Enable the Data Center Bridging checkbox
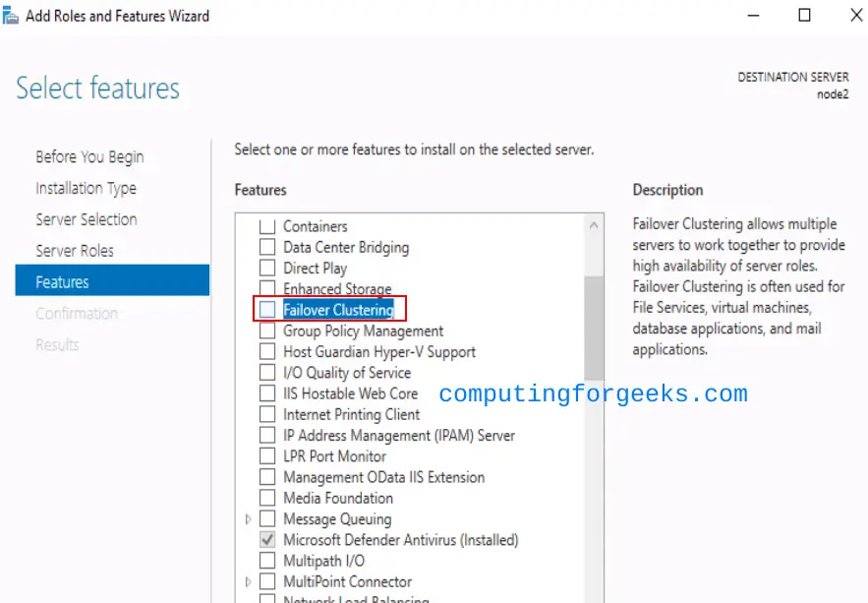Image resolution: width=868 pixels, height=603 pixels. pos(267,247)
